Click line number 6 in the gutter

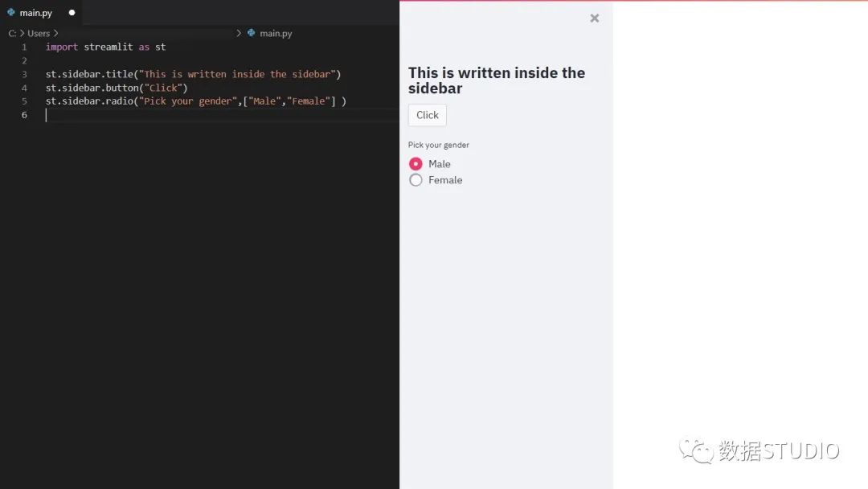[24, 115]
